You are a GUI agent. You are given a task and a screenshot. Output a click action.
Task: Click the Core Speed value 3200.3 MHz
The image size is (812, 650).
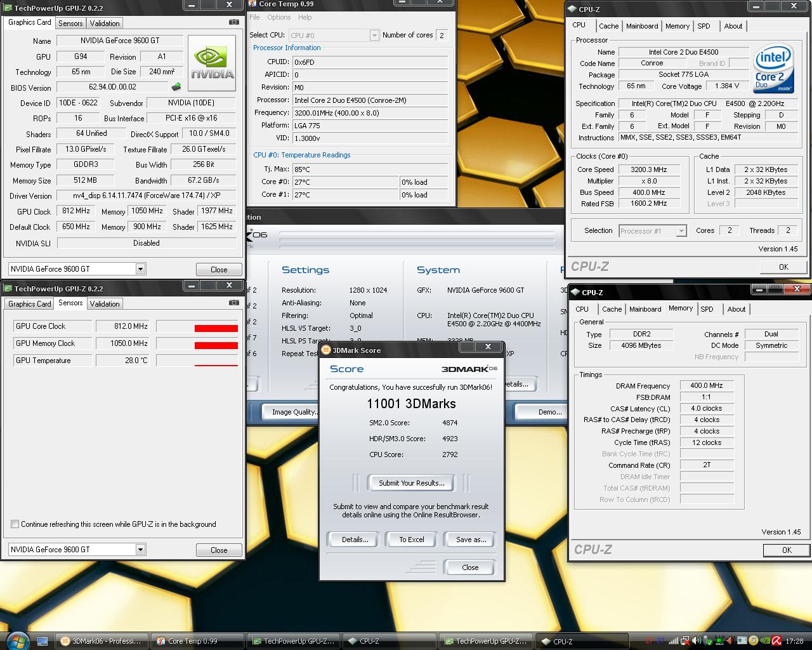[649, 169]
